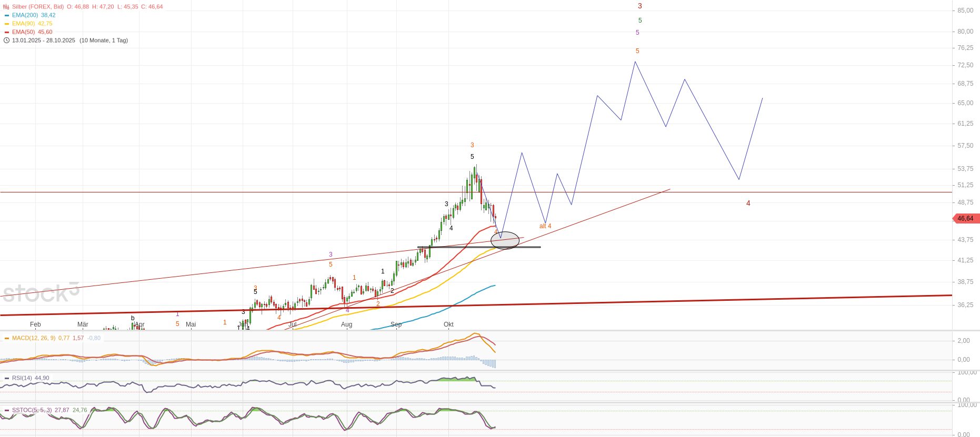Select the MACD(12, 26, 9) indicator label
Screen dimensions: 980x437
click(x=34, y=338)
